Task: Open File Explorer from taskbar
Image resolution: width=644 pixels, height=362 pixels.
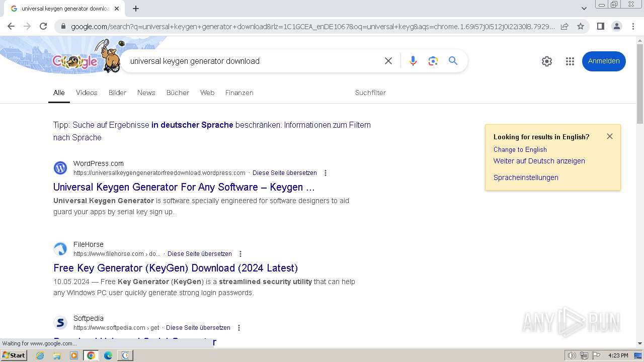Action: pyautogui.click(x=57, y=355)
